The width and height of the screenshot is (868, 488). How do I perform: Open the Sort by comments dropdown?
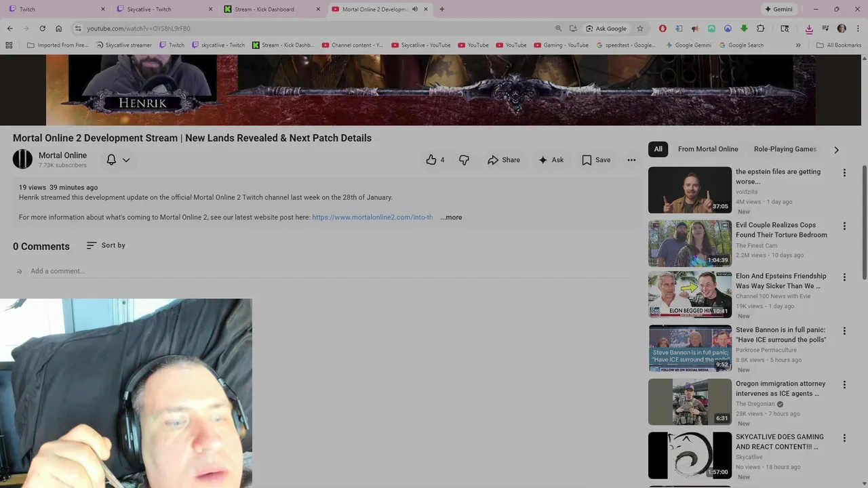point(106,245)
